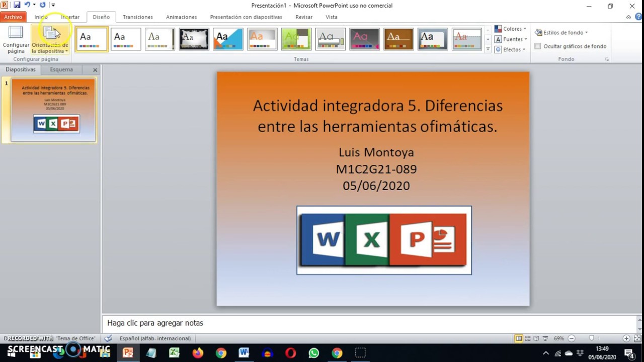Screen dimensions: 644x362
Task: Start the slide show from the status bar icon
Action: (x=545, y=338)
